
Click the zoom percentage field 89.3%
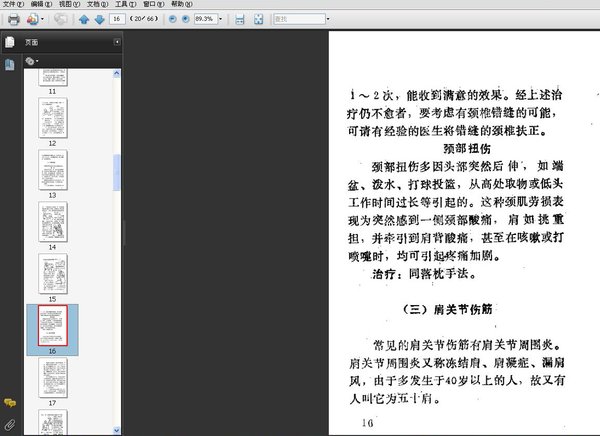coord(206,19)
